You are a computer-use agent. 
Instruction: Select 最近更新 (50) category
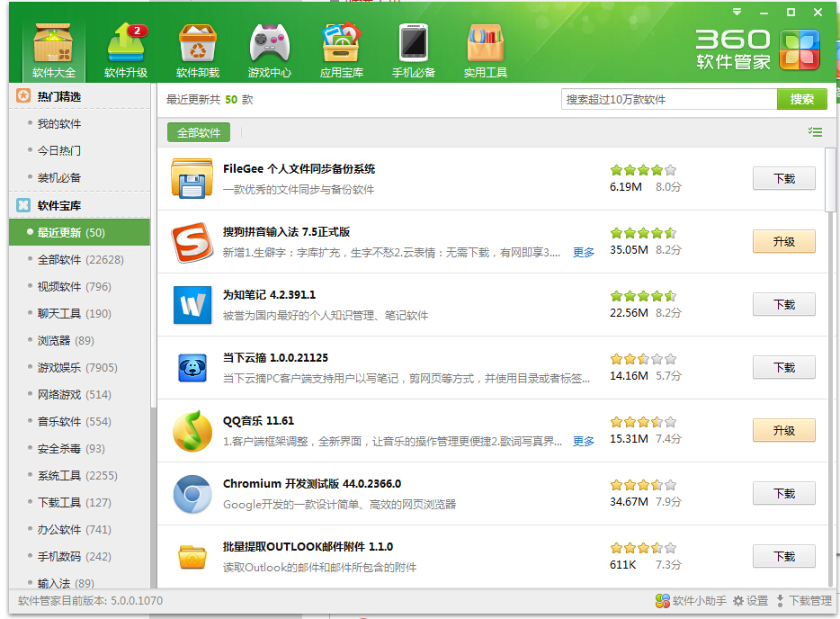(x=79, y=233)
